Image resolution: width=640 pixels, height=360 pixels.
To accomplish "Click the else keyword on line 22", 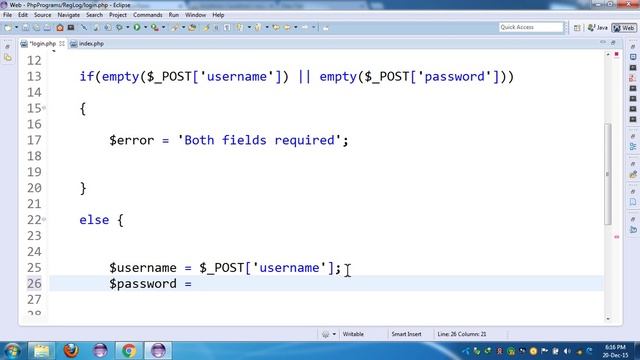I will click(x=94, y=220).
